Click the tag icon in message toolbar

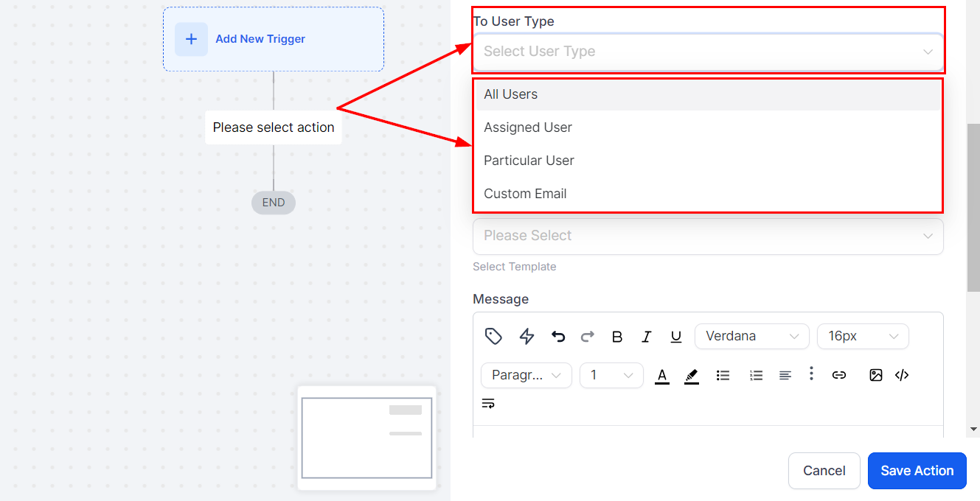[x=493, y=337]
